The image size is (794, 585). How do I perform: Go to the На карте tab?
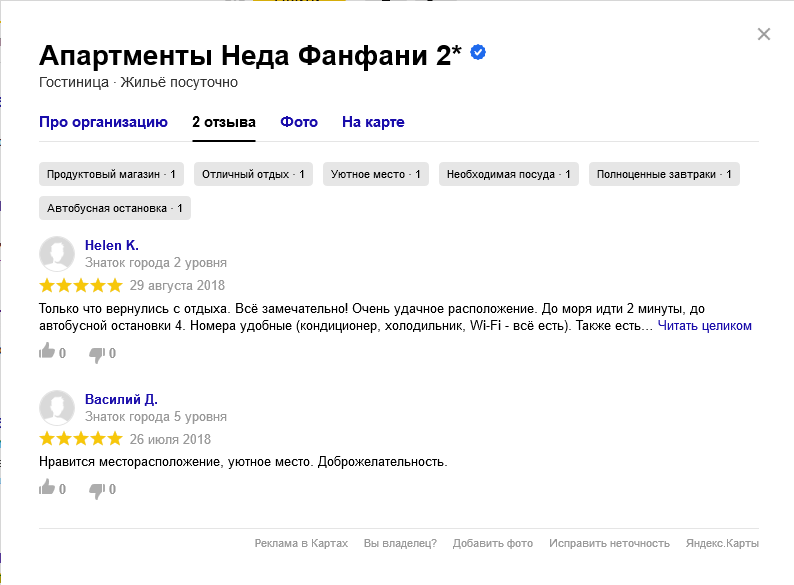click(373, 122)
